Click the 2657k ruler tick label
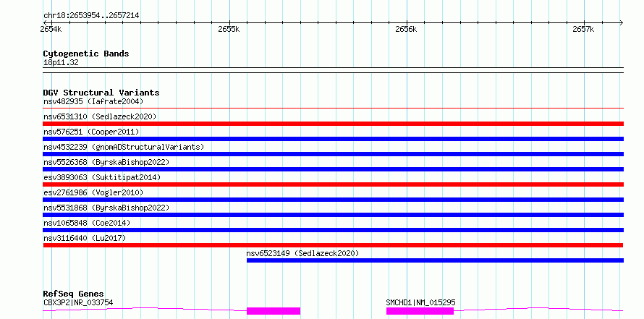This screenshot has height=319, width=644. click(584, 30)
